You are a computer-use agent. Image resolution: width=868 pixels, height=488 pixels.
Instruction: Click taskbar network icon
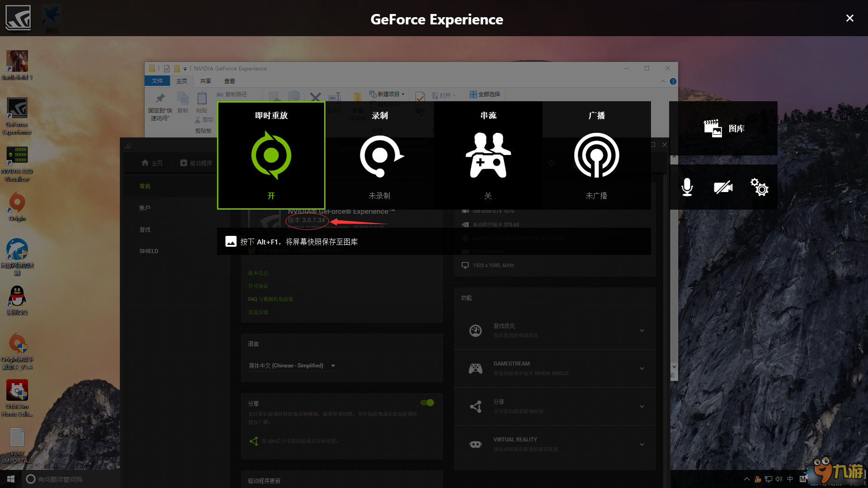[x=768, y=479]
